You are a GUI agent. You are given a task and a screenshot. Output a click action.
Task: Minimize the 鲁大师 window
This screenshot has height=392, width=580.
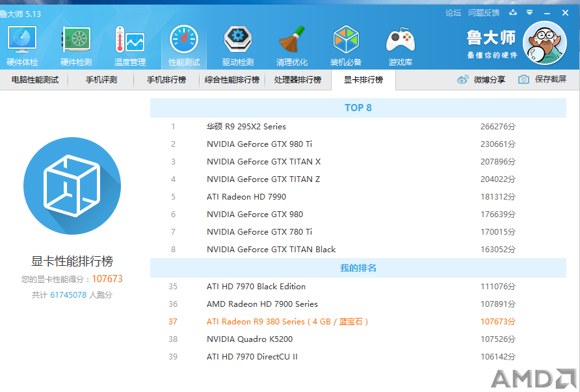pyautogui.click(x=547, y=13)
